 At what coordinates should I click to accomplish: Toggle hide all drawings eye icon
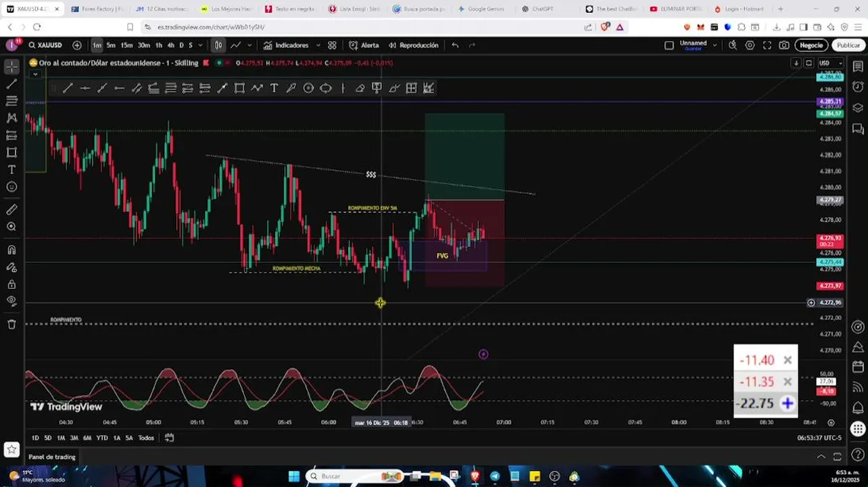(x=11, y=301)
